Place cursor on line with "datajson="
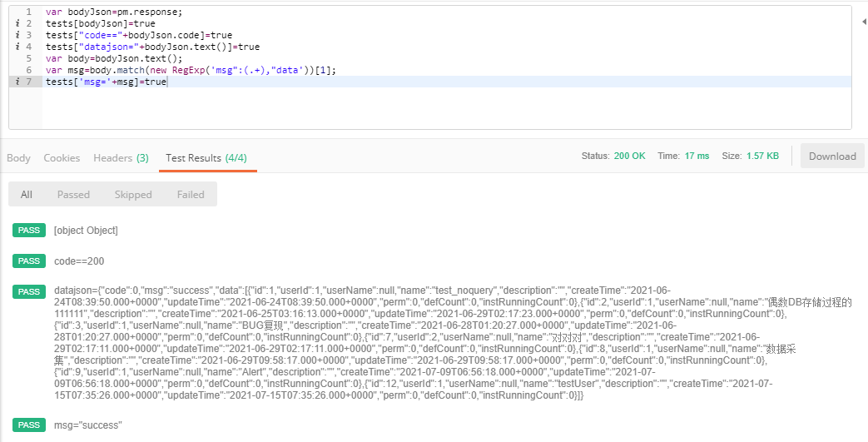Screen dimensions: 868x442 point(152,47)
